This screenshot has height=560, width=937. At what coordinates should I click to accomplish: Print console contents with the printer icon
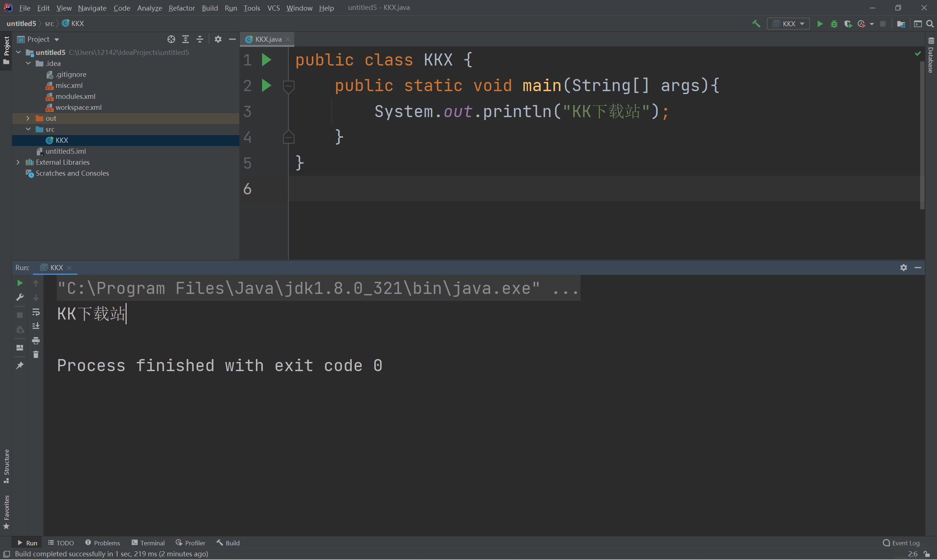click(x=36, y=340)
